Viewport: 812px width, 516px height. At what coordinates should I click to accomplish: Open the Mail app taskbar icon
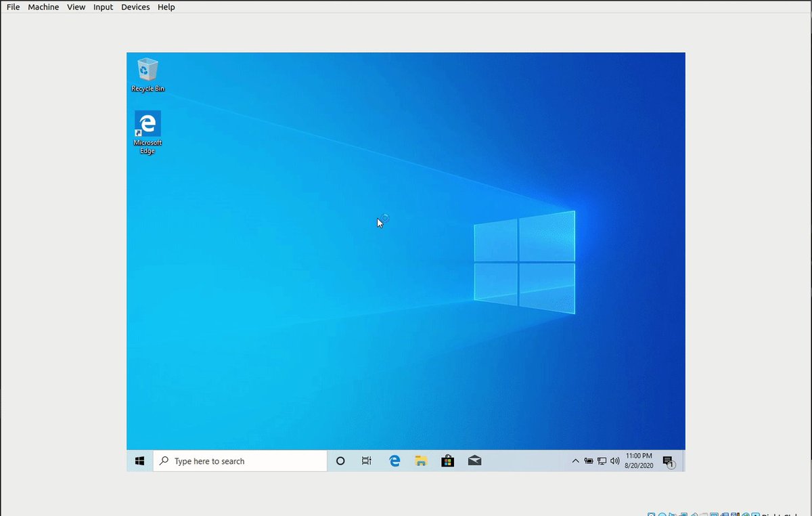(474, 461)
